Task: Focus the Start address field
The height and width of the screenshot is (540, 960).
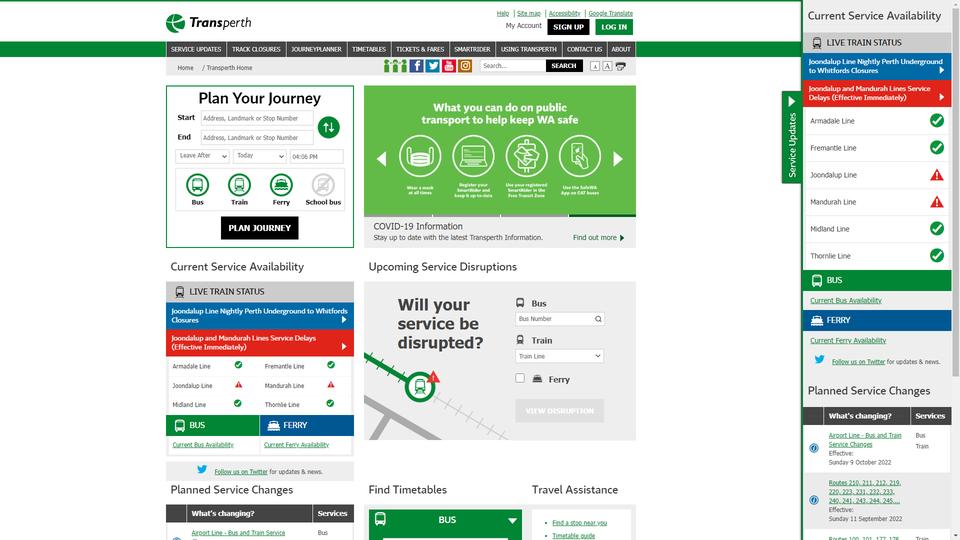Action: coord(257,118)
